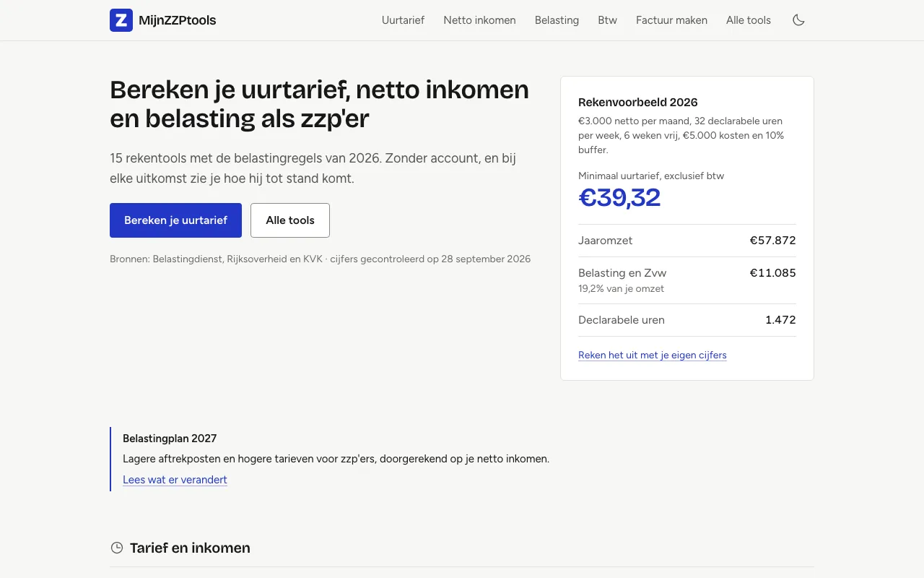Open the Uurtarief menu item
924x578 pixels.
[x=403, y=20]
